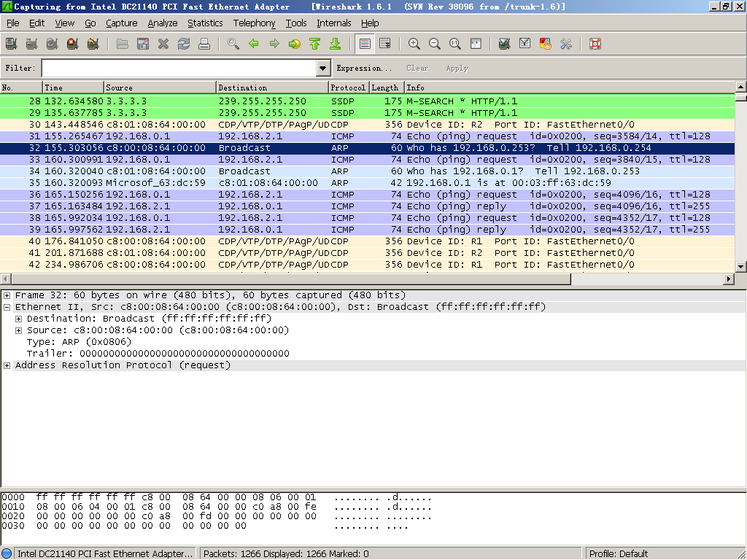Sort packets by the Time column header
Screen dimensions: 747x560
click(73, 87)
